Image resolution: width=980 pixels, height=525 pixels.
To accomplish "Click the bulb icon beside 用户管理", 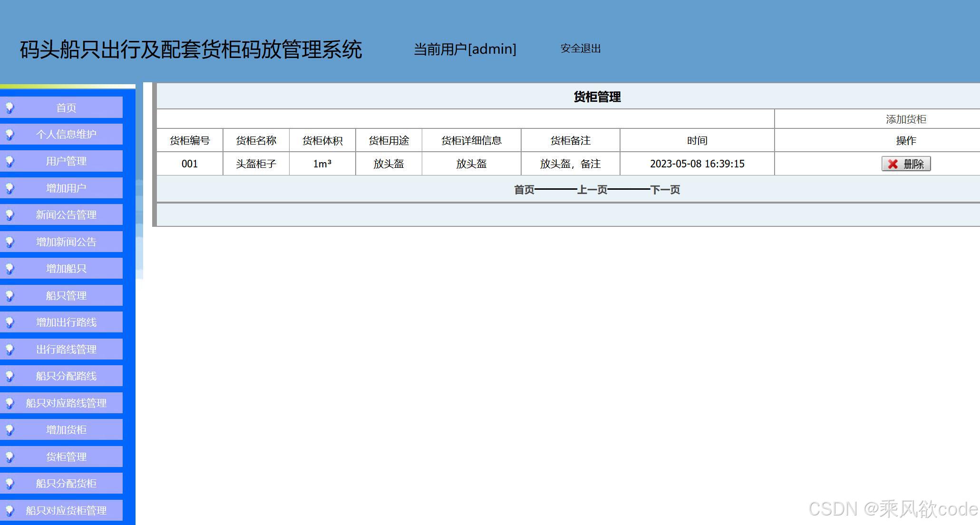I will coord(10,161).
